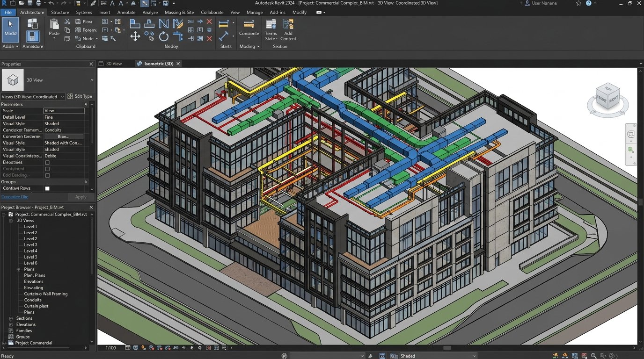
Task: Close the Isometric {3D} tab
Action: 178,64
